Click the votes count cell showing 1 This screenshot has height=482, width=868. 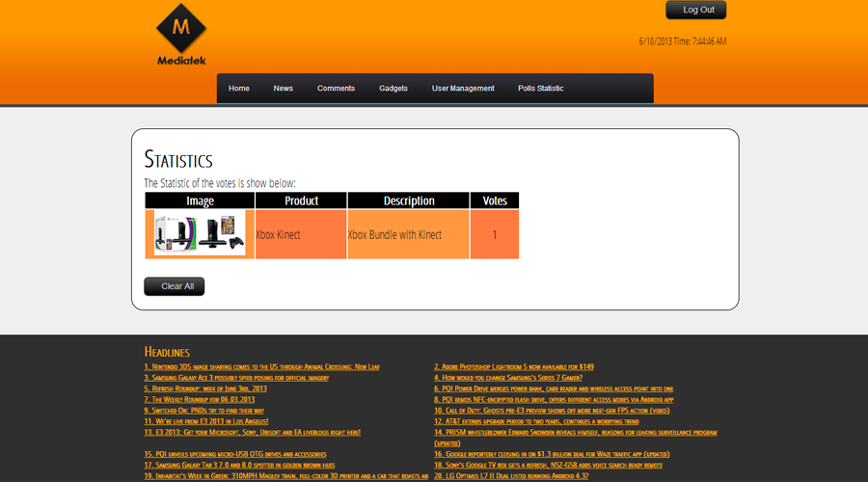point(495,234)
